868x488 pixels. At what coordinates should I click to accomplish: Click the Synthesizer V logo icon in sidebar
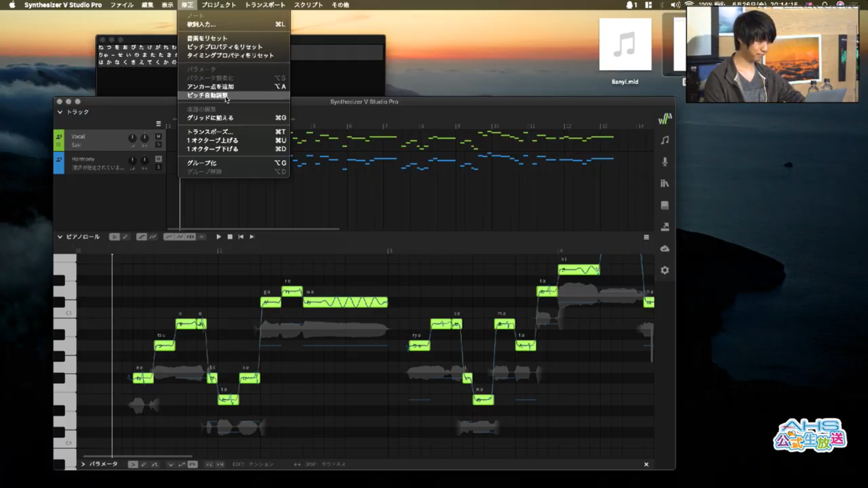665,119
